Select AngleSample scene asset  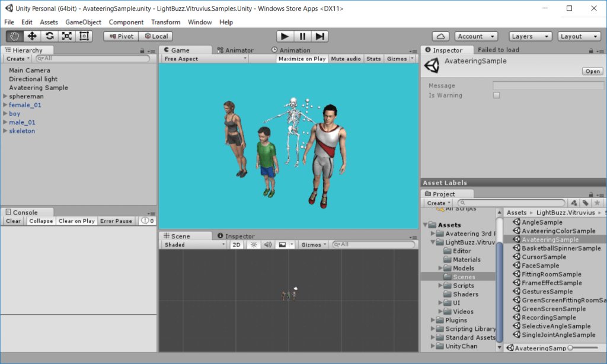point(538,222)
